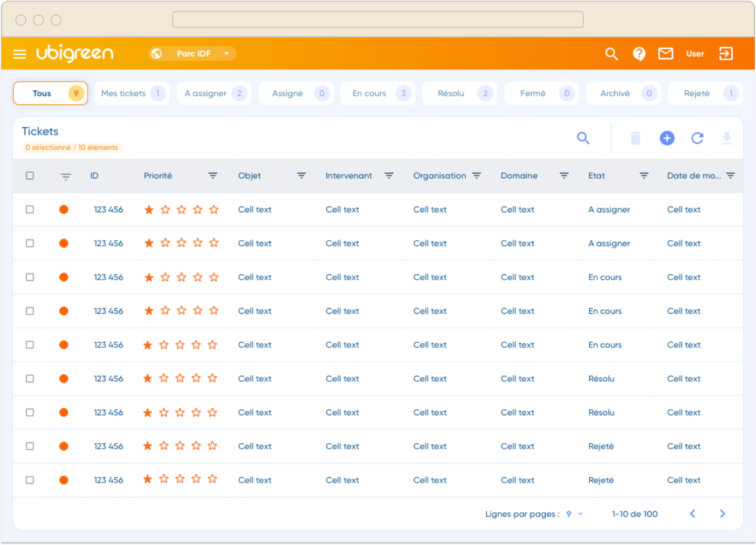Go to previous page arrow

point(693,514)
